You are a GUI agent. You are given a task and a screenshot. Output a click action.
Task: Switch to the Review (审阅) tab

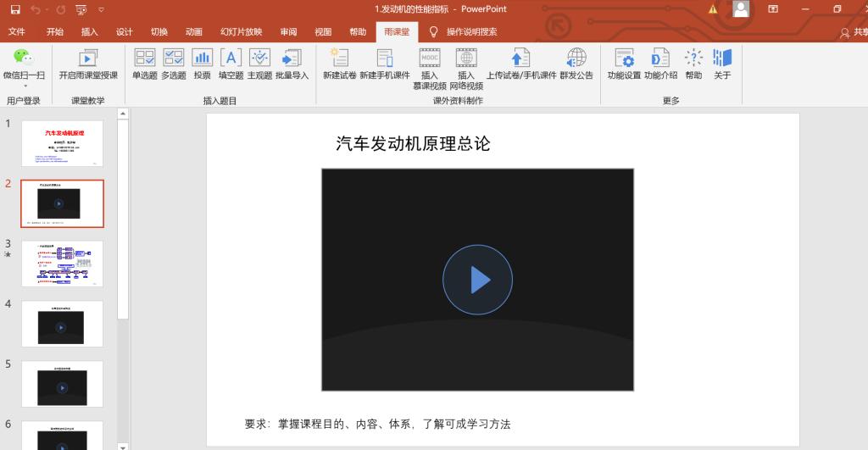[x=288, y=31]
